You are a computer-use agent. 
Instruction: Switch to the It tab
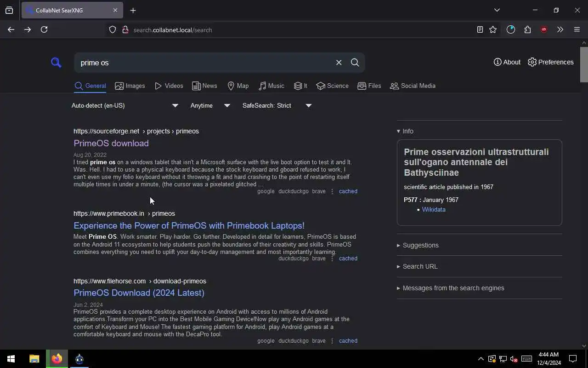300,86
